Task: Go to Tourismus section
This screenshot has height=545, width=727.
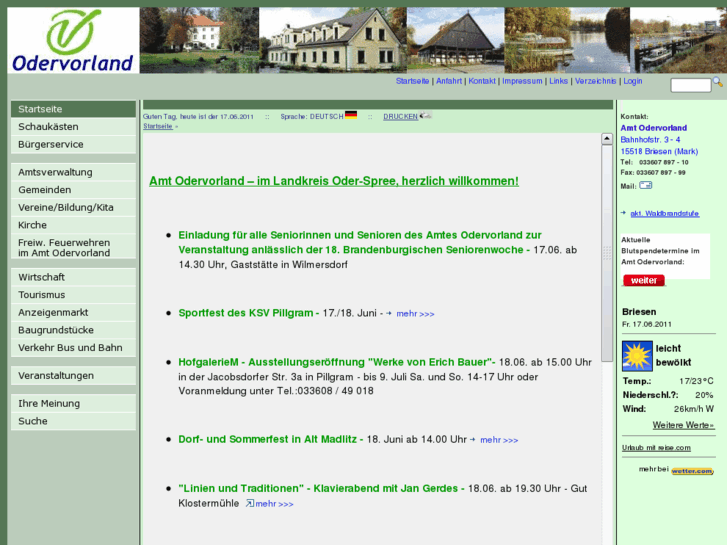Action: pyautogui.click(x=73, y=295)
